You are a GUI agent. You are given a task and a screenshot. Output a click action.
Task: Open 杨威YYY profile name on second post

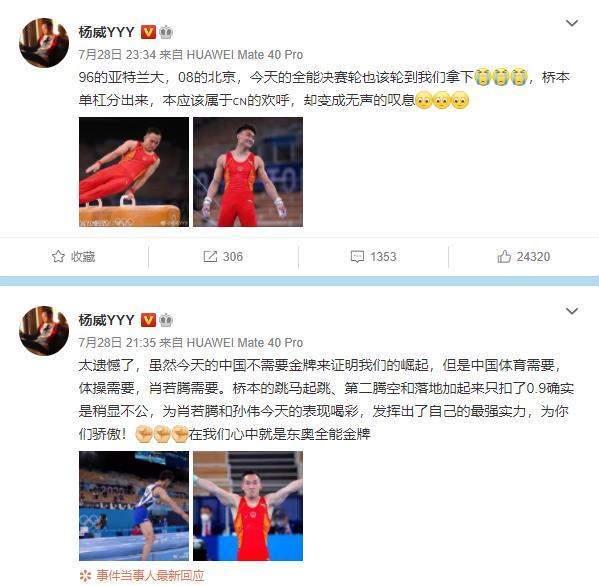tap(107, 320)
